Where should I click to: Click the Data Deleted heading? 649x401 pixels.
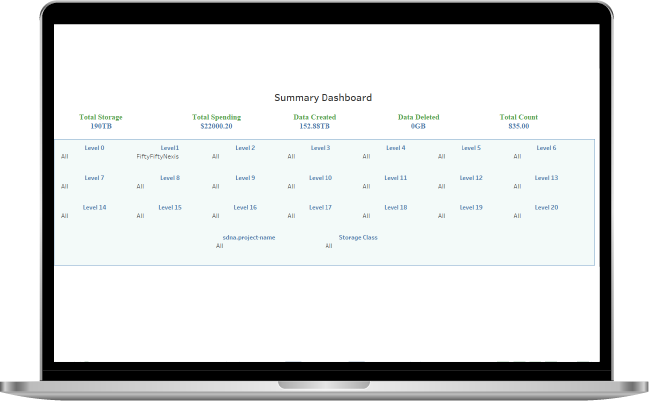click(418, 117)
